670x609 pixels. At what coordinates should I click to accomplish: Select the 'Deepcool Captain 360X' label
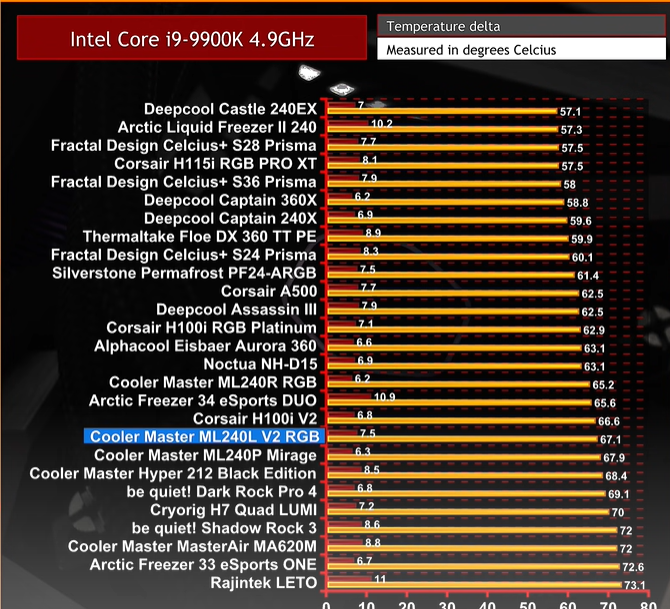pos(230,200)
